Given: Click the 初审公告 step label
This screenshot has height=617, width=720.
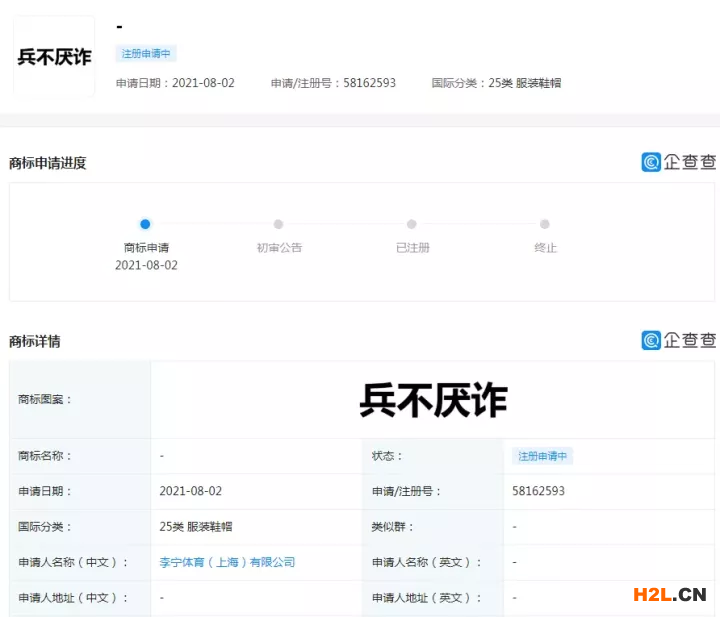Looking at the screenshot, I should (x=279, y=247).
